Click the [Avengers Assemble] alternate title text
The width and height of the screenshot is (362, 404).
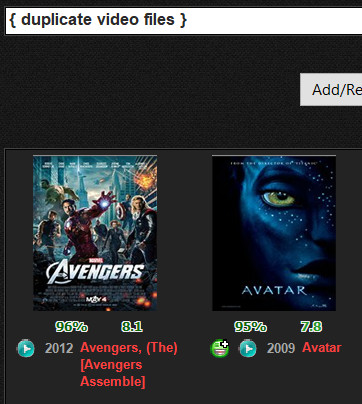pyautogui.click(x=113, y=373)
